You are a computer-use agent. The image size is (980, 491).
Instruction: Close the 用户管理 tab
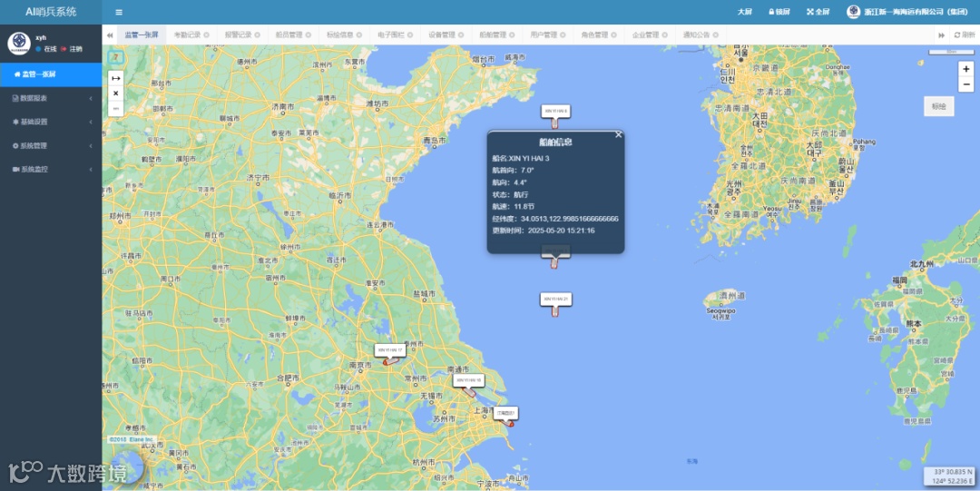click(x=563, y=35)
